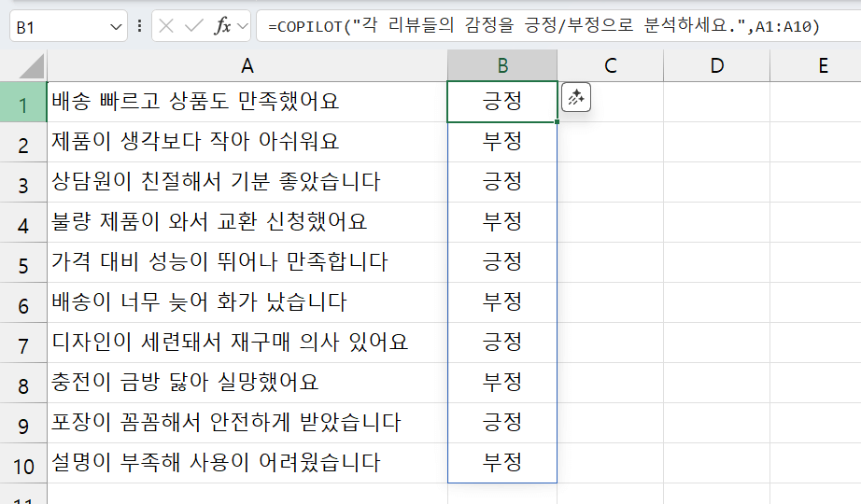Screen dimensions: 861x504
Task: Click the three-dot handle beside the Name Box
Action: pos(140,27)
